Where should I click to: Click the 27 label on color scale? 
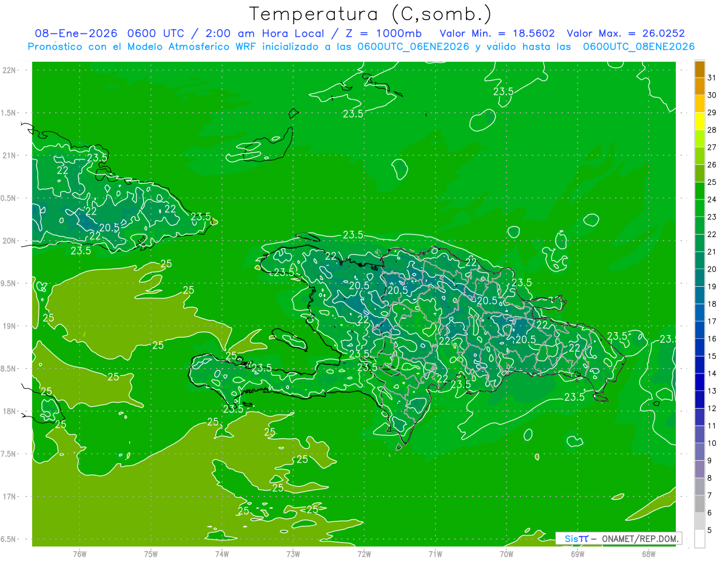(712, 147)
